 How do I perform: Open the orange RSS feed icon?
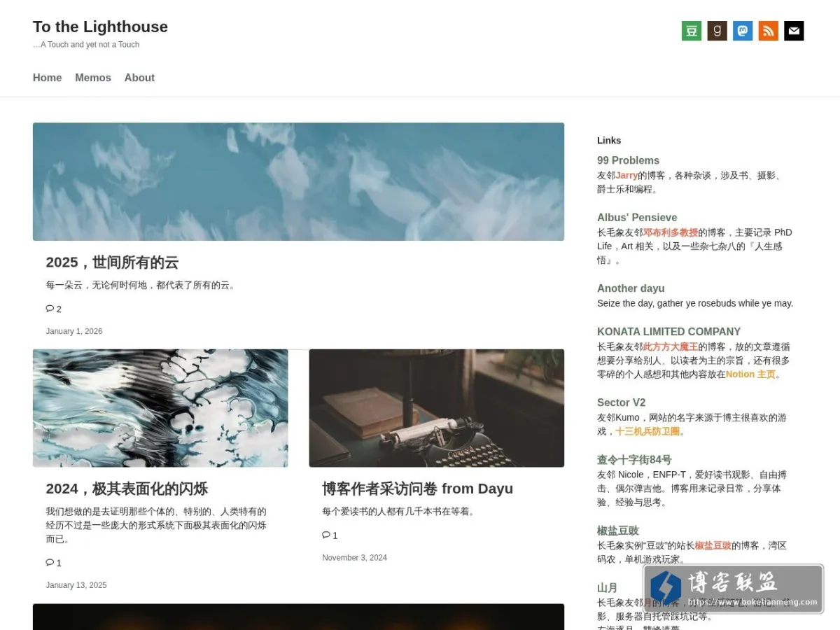[769, 31]
